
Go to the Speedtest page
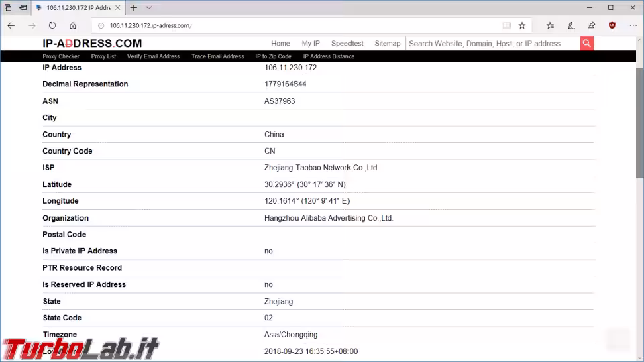(x=347, y=44)
